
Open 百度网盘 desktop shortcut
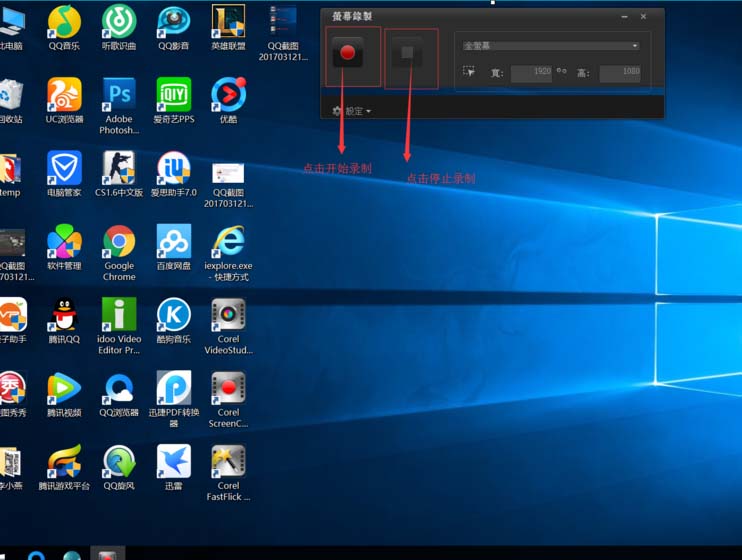click(174, 248)
